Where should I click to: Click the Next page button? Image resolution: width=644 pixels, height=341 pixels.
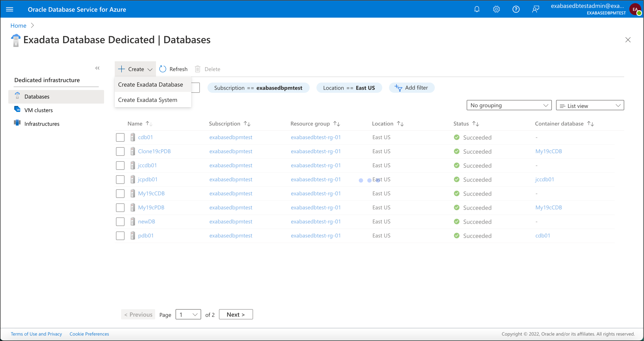(236, 314)
